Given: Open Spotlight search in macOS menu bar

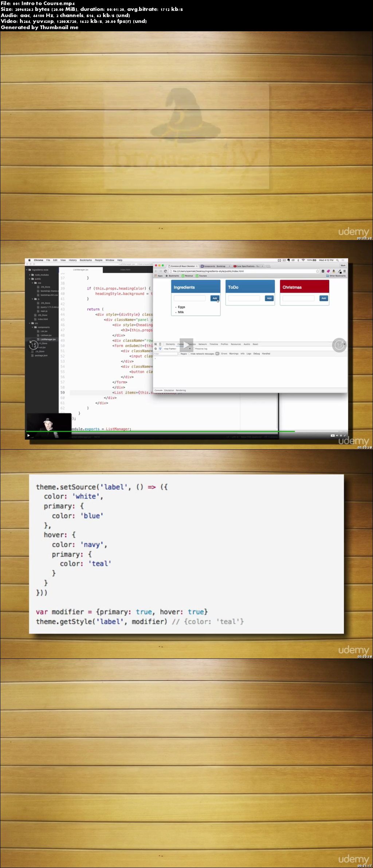Looking at the screenshot, I should [x=337, y=260].
